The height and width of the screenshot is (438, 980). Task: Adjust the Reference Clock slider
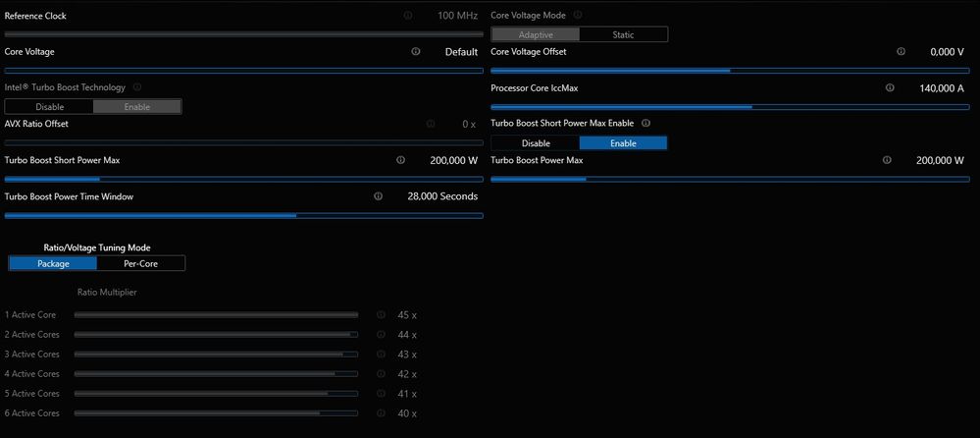[x=243, y=34]
